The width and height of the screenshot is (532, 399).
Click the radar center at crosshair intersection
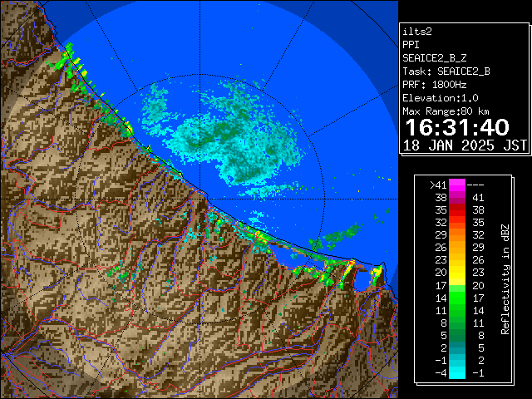pyautogui.click(x=199, y=199)
